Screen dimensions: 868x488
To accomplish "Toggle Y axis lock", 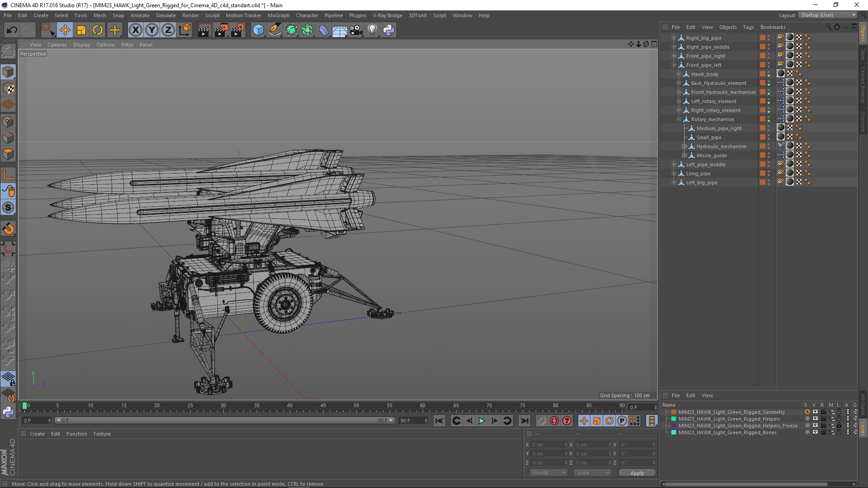I will pyautogui.click(x=152, y=30).
